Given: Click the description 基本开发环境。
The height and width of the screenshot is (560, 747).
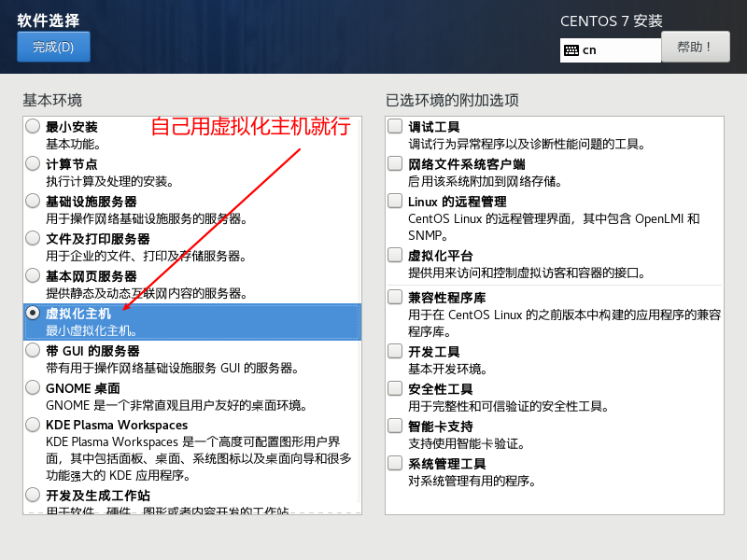Looking at the screenshot, I should 447,369.
